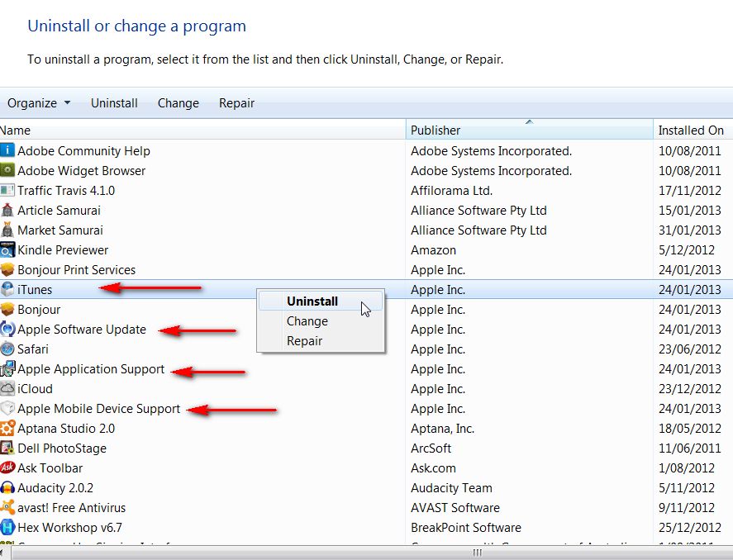Sort by the Name column header
Image resolution: width=733 pixels, height=560 pixels.
tap(202, 130)
